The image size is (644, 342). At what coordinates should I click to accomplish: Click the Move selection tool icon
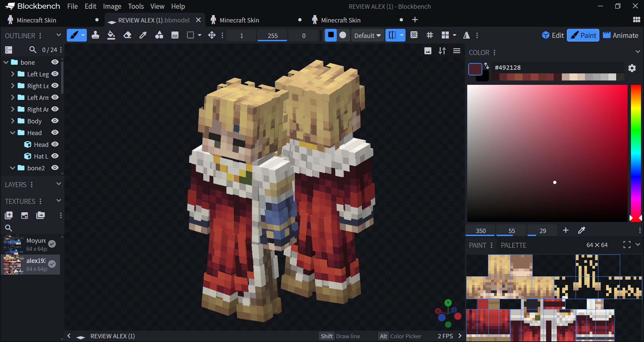point(212,35)
